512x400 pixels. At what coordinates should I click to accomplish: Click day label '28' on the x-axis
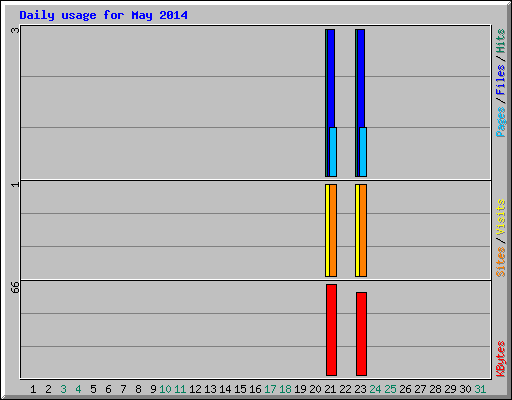tap(435, 389)
